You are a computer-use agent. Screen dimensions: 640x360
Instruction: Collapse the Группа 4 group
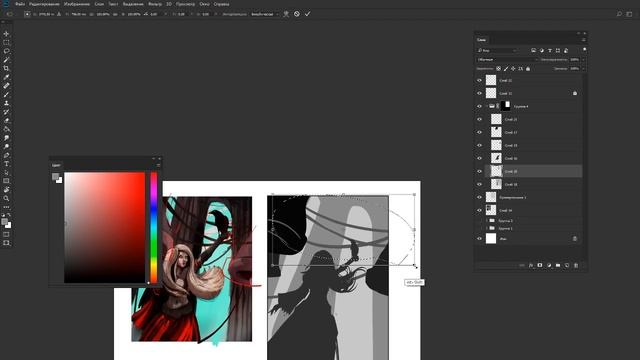pyautogui.click(x=487, y=106)
